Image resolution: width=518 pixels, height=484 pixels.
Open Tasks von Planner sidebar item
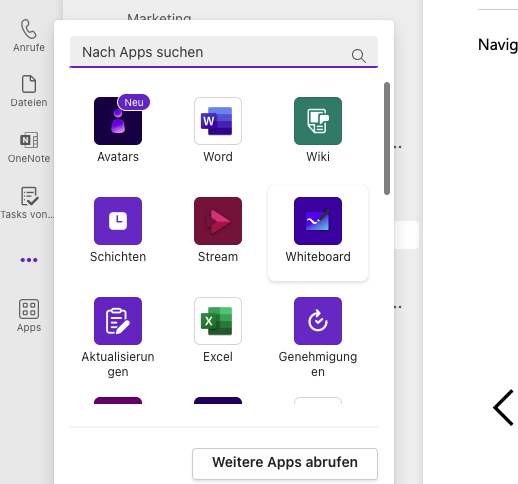point(27,203)
